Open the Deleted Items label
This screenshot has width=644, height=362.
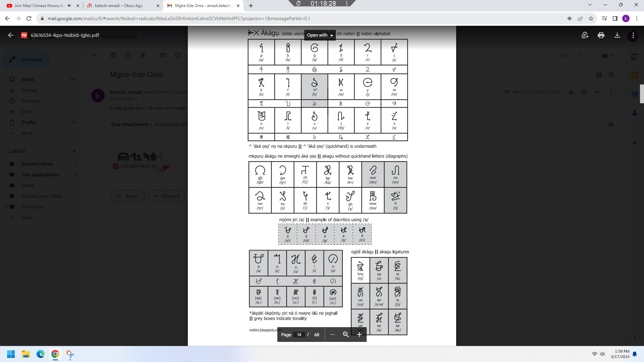(37, 164)
